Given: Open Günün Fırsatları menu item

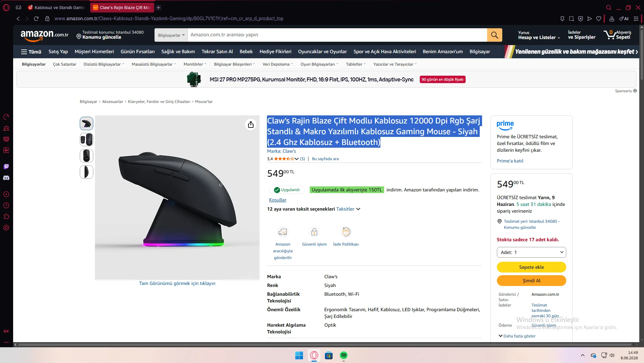Looking at the screenshot, I should 138,52.
